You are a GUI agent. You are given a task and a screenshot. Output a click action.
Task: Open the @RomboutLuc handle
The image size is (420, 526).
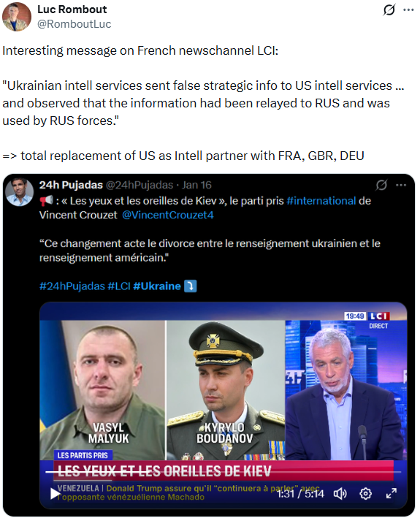[74, 24]
